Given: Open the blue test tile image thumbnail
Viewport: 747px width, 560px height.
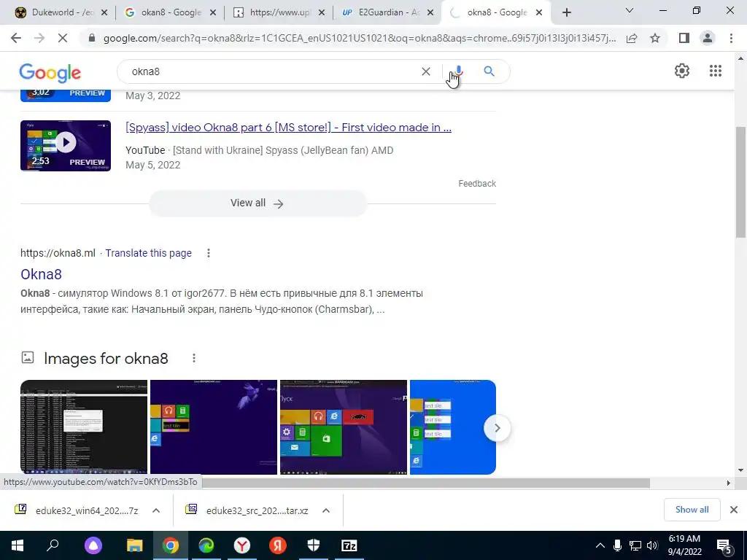Looking at the screenshot, I should pyautogui.click(x=452, y=427).
